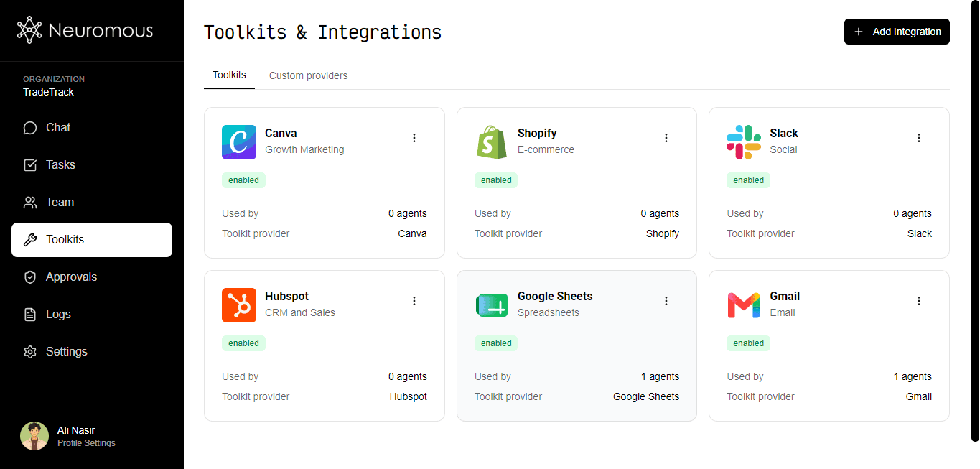Click the Hubspot card title
The width and height of the screenshot is (980, 469).
point(286,296)
